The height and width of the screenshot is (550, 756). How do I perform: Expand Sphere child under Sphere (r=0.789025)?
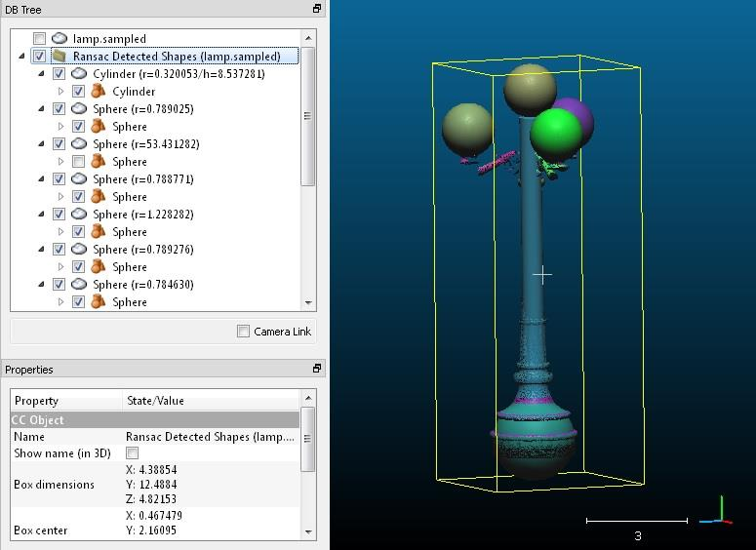(x=60, y=127)
